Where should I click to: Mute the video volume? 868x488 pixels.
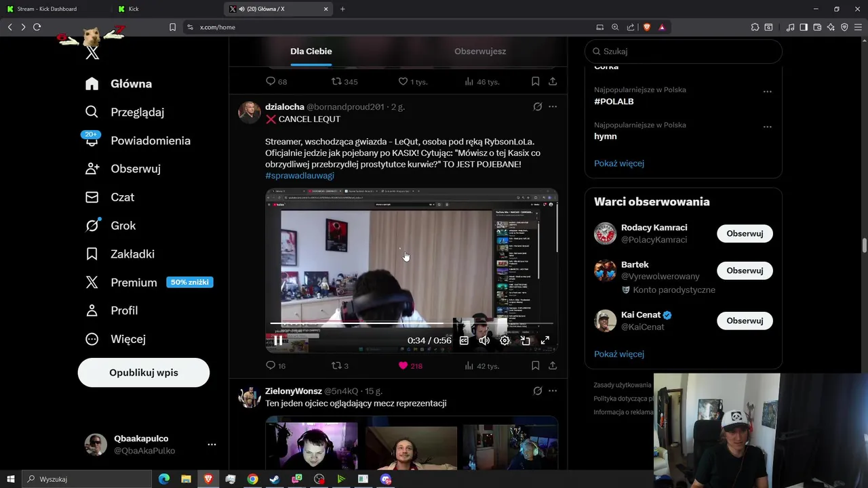[484, 340]
